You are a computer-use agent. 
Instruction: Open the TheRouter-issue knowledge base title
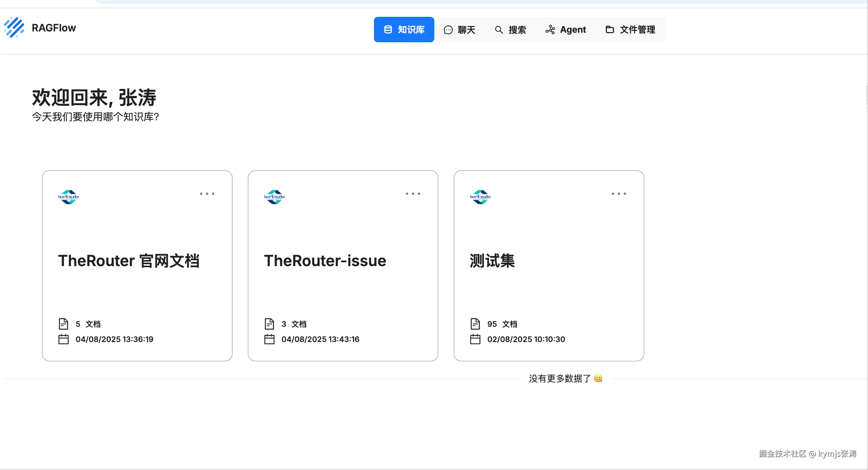point(325,261)
